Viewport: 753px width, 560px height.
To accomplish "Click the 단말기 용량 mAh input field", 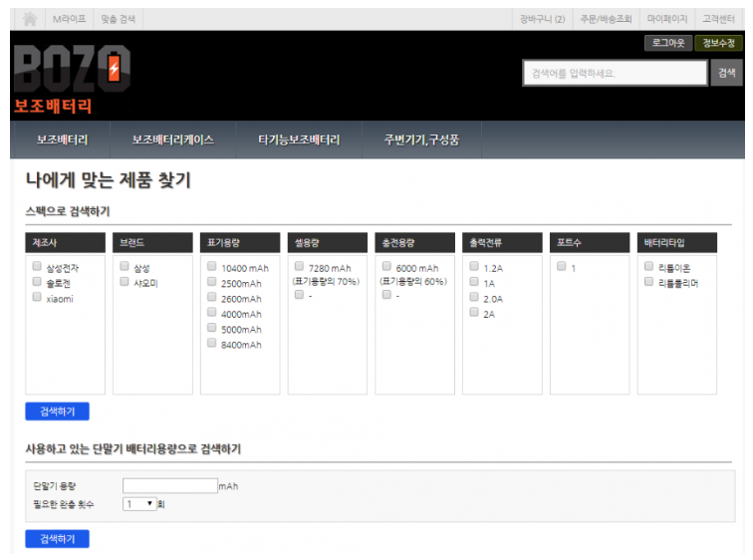I will (169, 486).
